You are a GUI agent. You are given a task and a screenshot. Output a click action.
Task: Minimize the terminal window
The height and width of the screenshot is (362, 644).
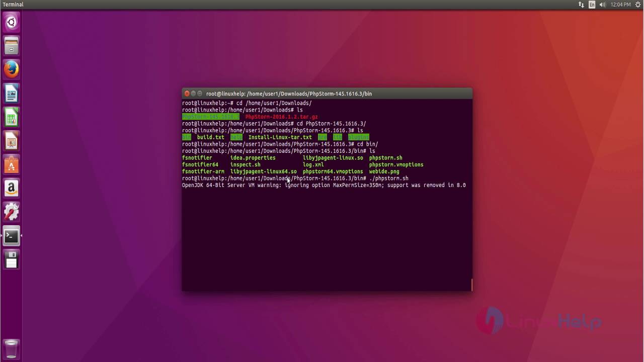193,94
